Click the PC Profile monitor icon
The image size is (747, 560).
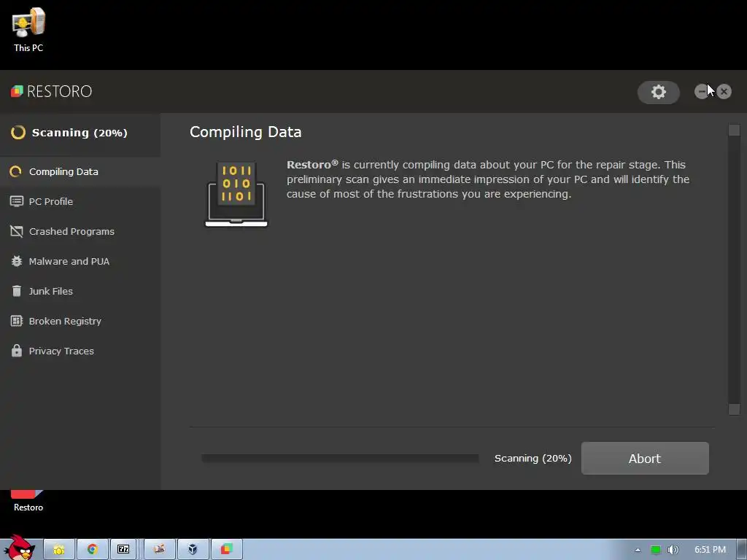click(17, 201)
